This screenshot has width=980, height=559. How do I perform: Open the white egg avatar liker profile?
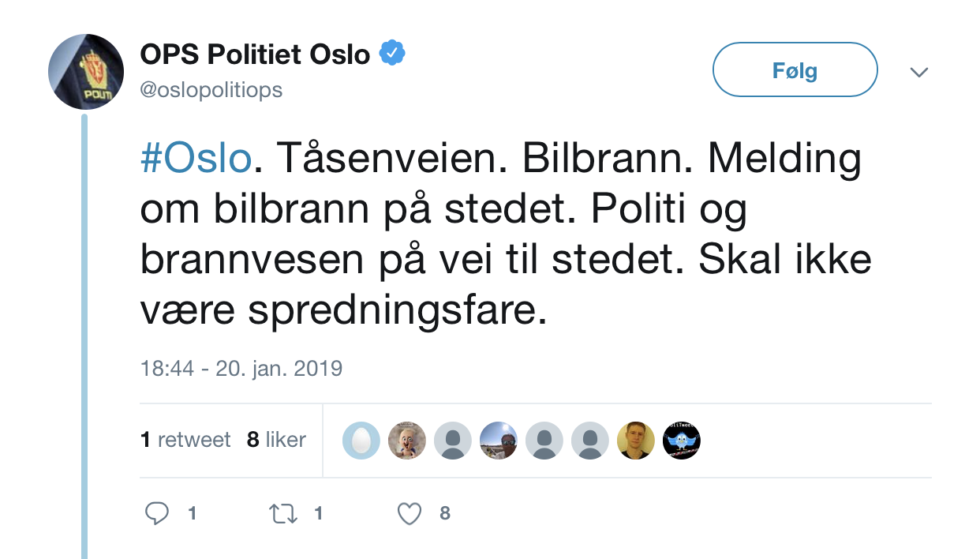click(x=361, y=440)
